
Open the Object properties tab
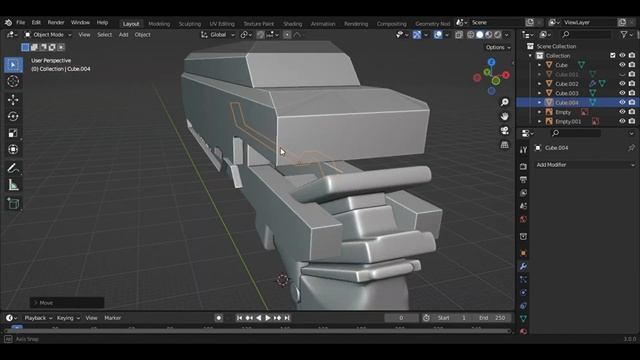pyautogui.click(x=523, y=253)
